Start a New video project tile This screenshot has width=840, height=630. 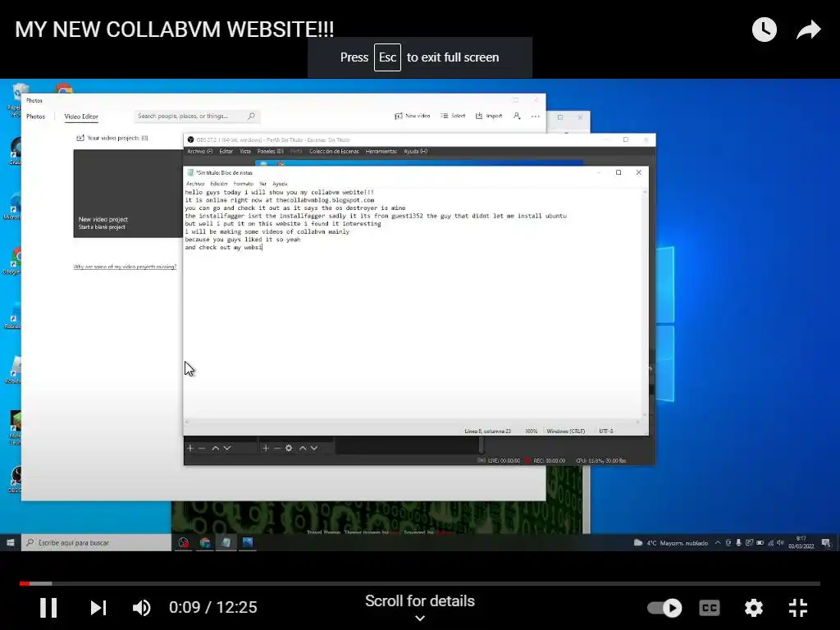[x=128, y=194]
